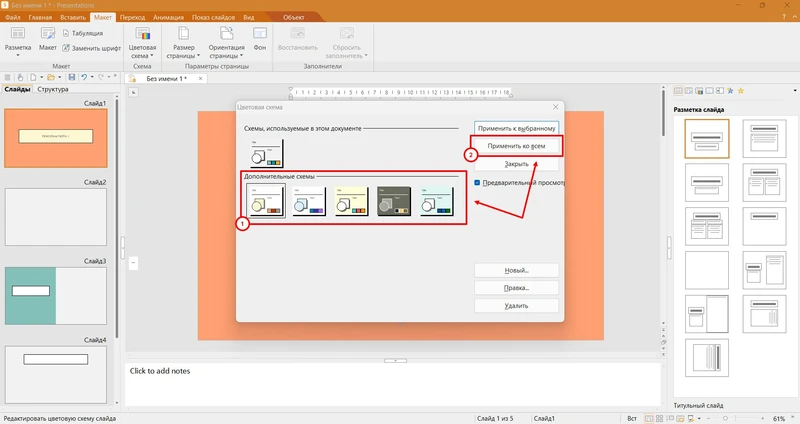Switch to the Переход ribbon tab
This screenshot has height=424, width=800.
coord(132,17)
